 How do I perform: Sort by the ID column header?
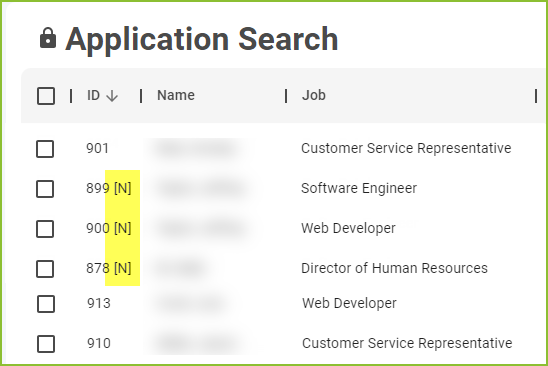click(94, 95)
